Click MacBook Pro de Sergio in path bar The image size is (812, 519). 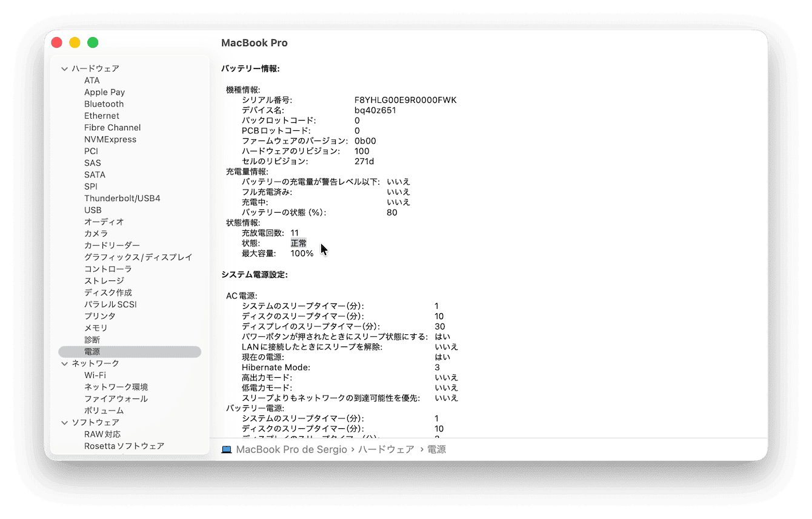click(x=291, y=450)
